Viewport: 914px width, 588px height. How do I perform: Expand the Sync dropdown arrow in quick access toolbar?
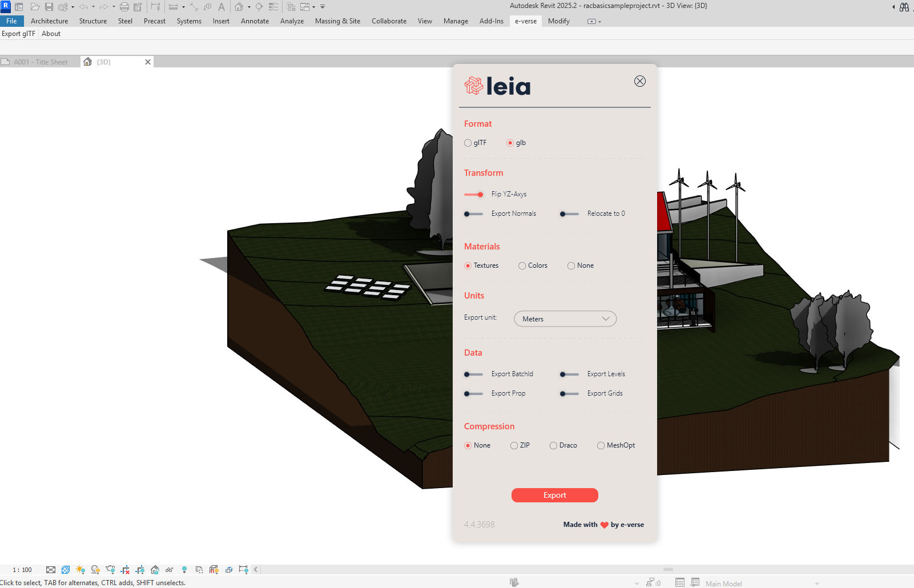[73, 7]
